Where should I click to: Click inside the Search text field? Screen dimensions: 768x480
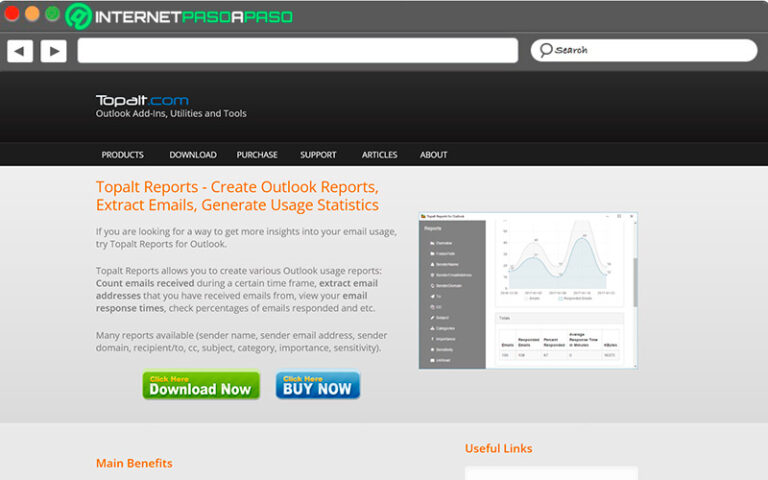click(650, 50)
